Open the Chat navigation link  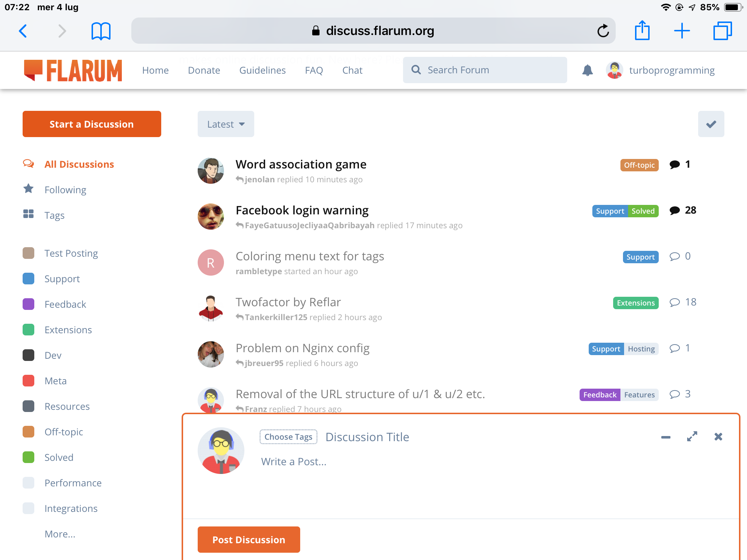click(x=352, y=70)
